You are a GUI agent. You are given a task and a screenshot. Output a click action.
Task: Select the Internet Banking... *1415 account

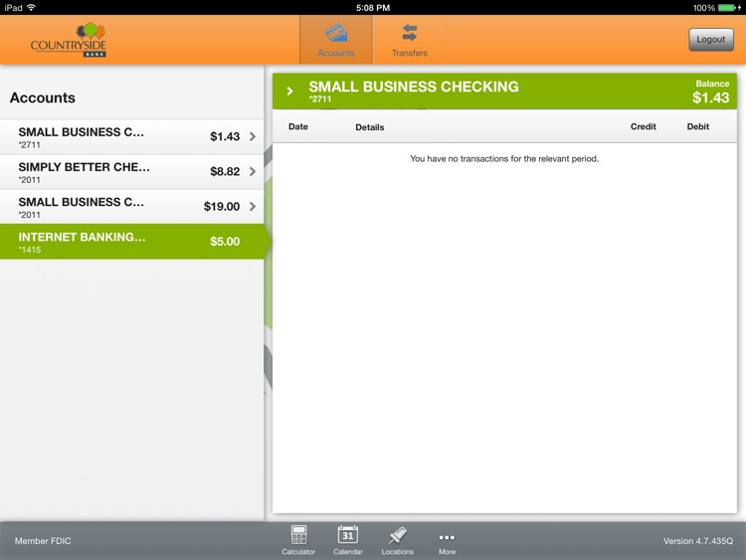pyautogui.click(x=131, y=242)
